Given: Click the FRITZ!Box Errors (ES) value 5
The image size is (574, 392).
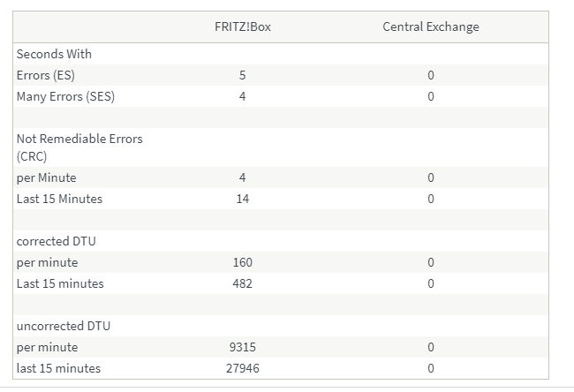Looking at the screenshot, I should point(242,75).
